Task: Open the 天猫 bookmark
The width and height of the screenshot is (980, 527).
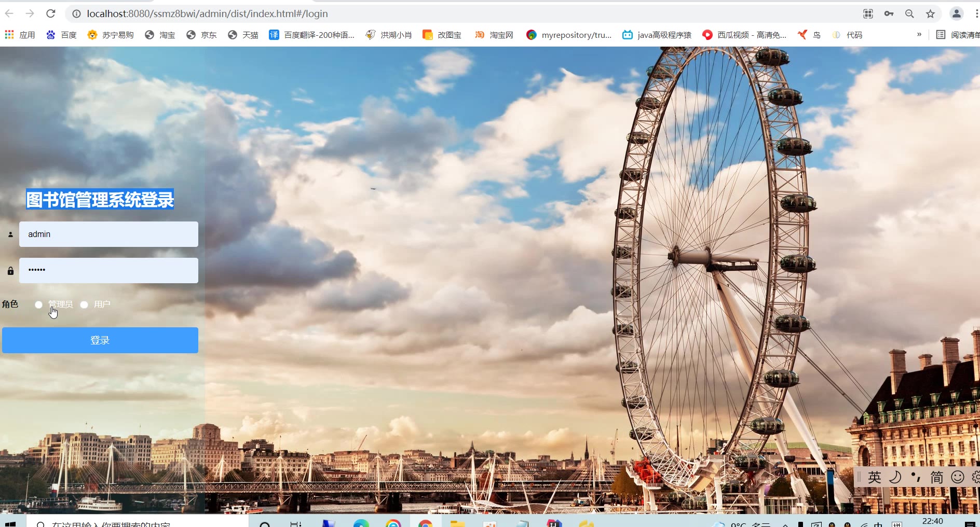Action: tap(243, 35)
